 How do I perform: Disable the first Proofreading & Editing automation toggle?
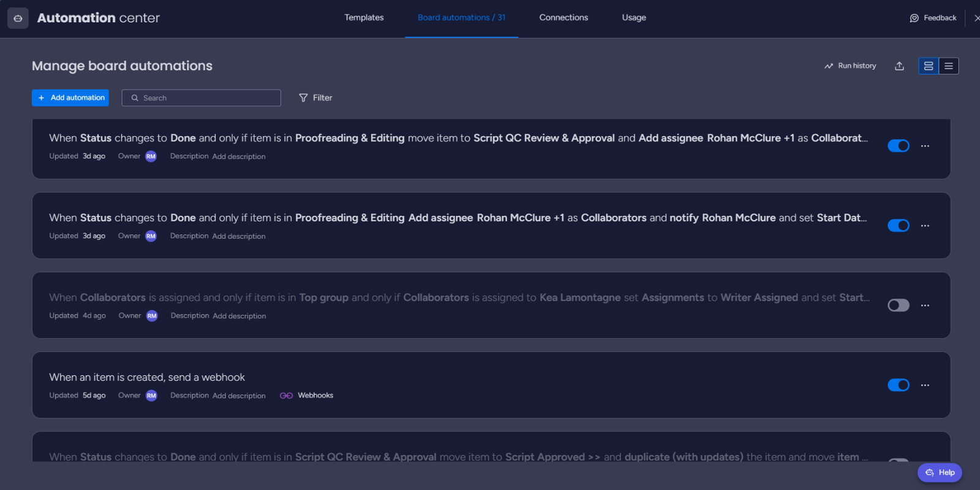tap(898, 146)
